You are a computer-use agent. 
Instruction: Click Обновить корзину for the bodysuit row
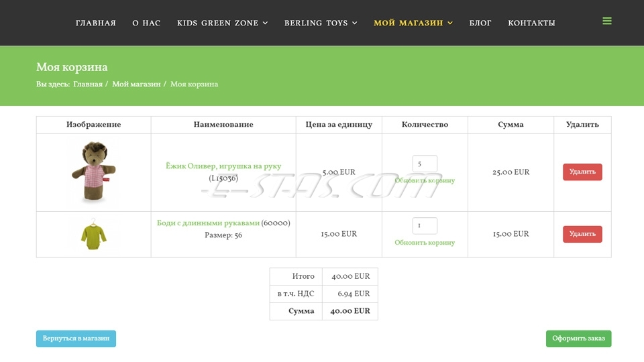[x=425, y=243]
